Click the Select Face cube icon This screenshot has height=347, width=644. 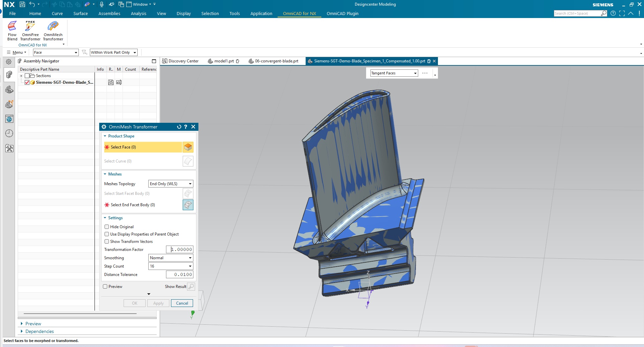pos(188,147)
